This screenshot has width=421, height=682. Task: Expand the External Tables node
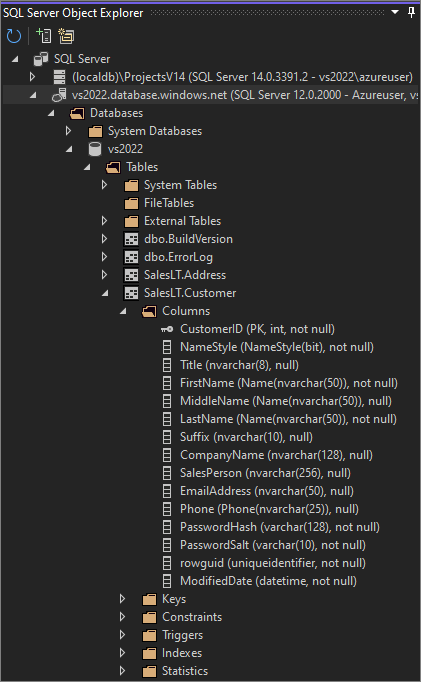pyautogui.click(x=104, y=221)
